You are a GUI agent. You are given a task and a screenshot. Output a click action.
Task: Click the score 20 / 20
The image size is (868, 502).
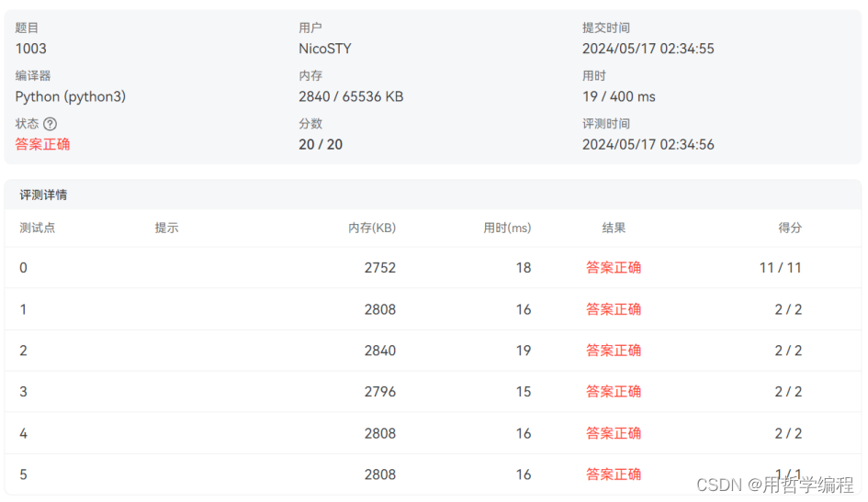pyautogui.click(x=321, y=144)
